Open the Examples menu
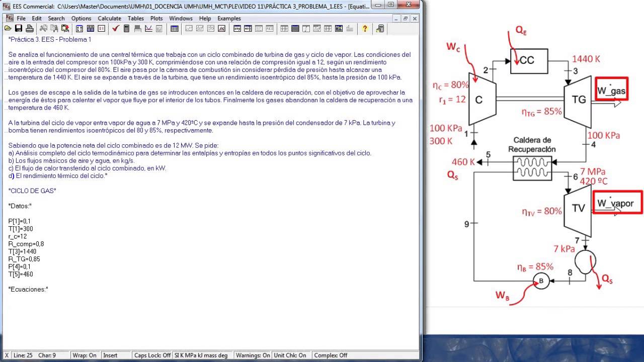Screen dimensions: 644x362 229,18
